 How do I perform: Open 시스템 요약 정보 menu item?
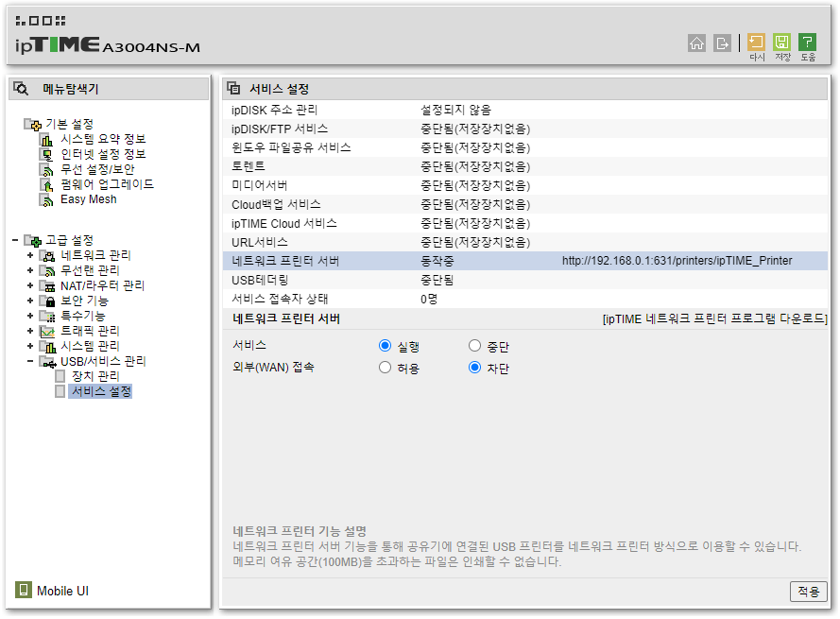click(103, 139)
